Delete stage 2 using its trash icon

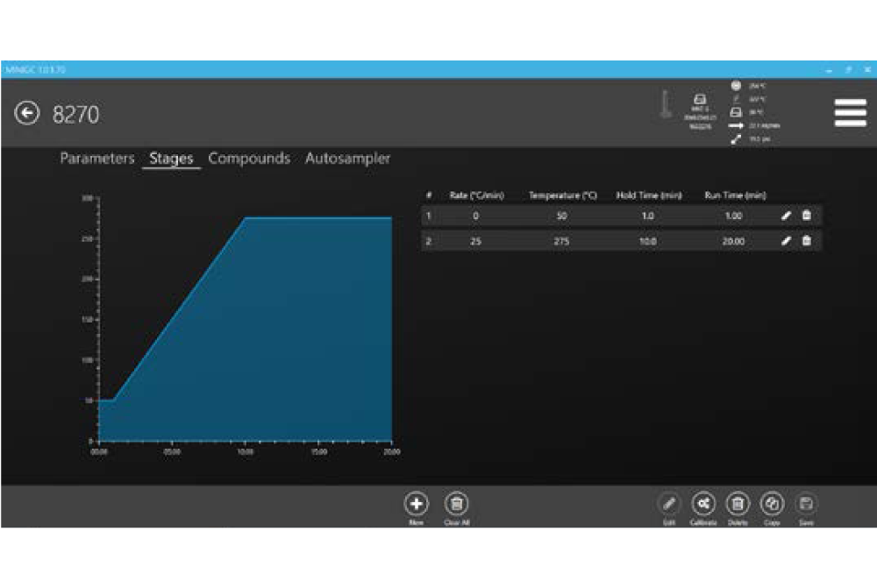807,241
